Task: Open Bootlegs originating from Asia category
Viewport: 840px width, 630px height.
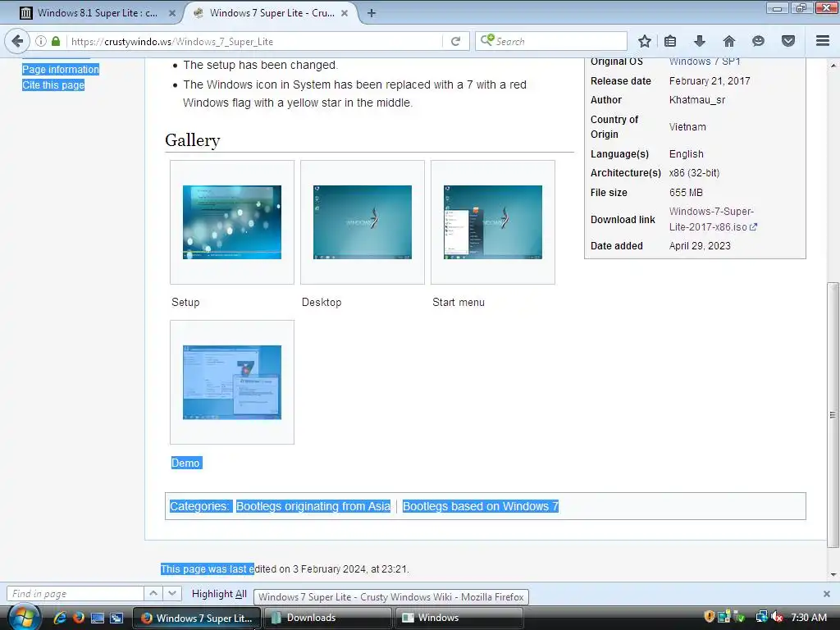Action: click(x=313, y=506)
